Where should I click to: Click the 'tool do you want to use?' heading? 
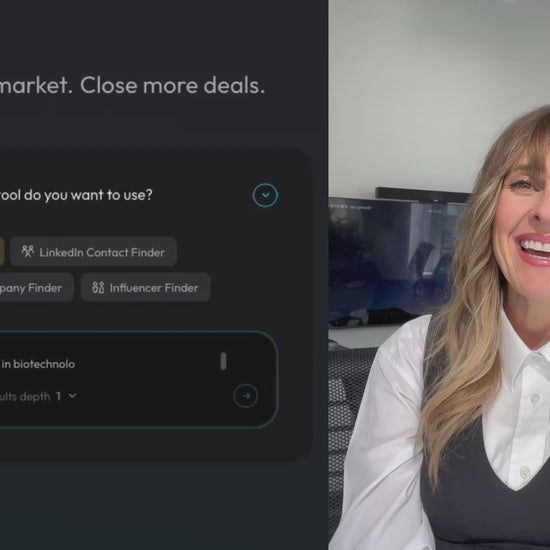(76, 195)
